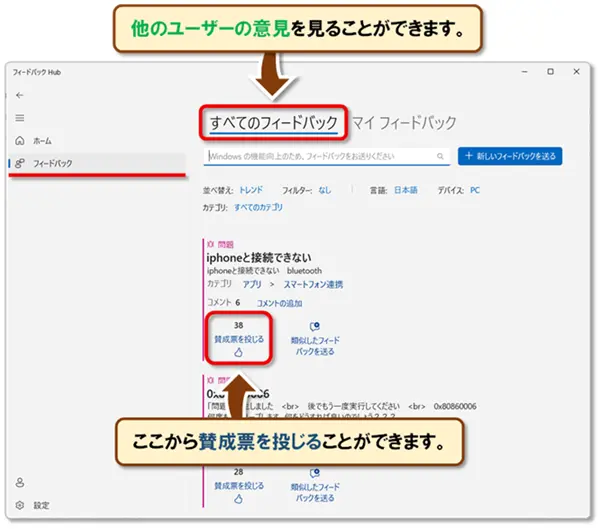Image resolution: width=600 pixels, height=529 pixels.
Task: Click the search magnifier icon
Action: [x=440, y=156]
